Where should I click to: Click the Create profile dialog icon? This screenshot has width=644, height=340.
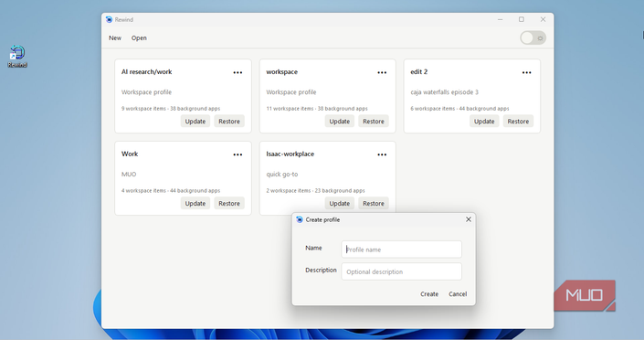300,219
